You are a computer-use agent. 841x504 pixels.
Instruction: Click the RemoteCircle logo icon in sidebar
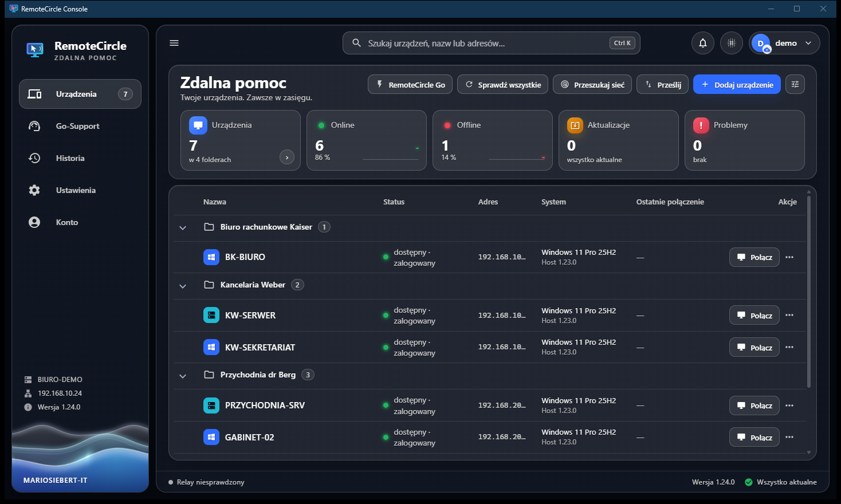[x=35, y=50]
